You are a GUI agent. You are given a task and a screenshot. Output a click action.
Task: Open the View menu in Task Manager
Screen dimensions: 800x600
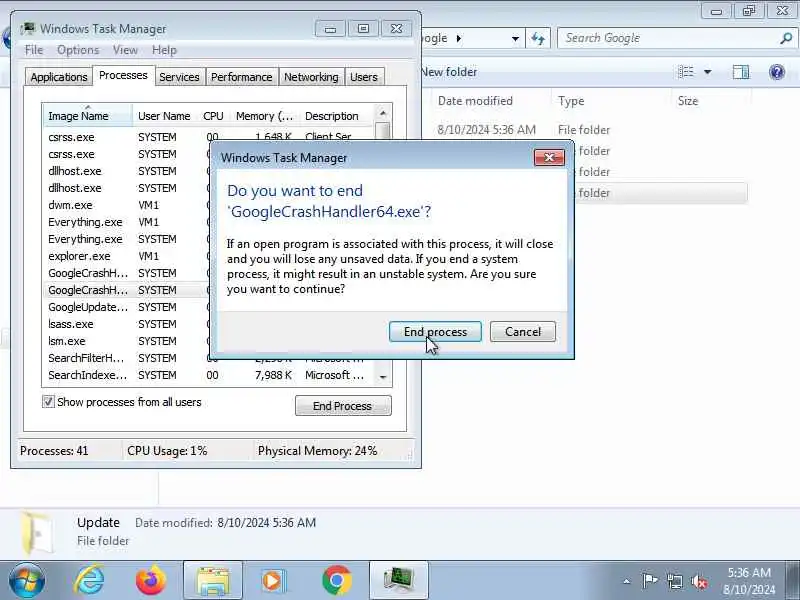[x=125, y=50]
